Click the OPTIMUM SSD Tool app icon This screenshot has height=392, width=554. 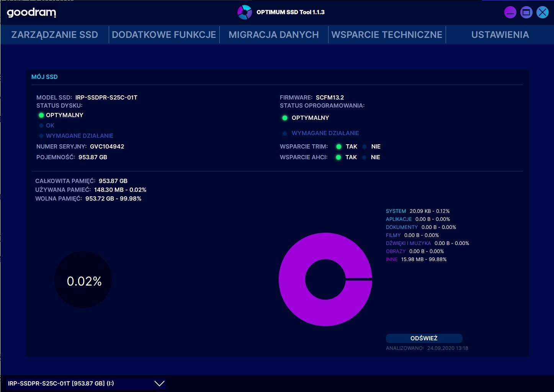[x=244, y=12]
